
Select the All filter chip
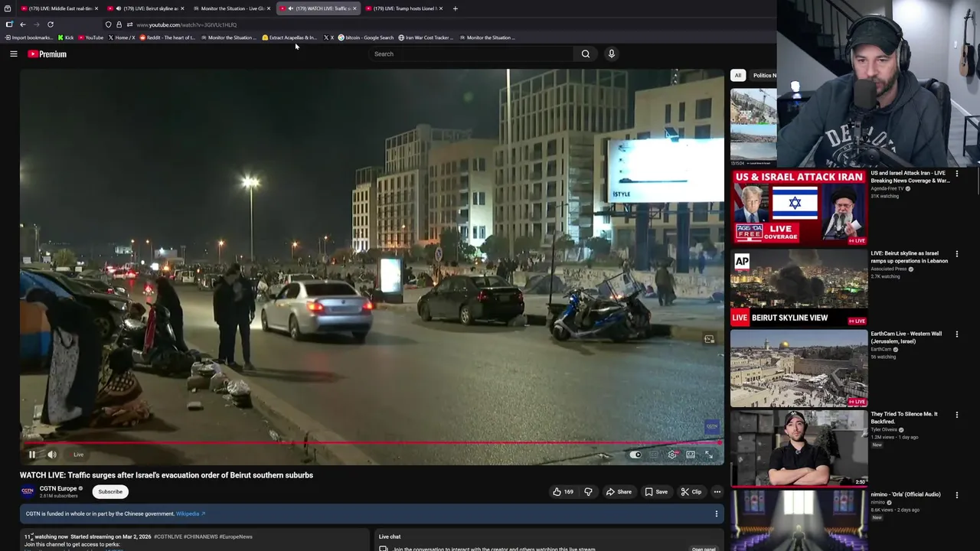click(x=738, y=76)
